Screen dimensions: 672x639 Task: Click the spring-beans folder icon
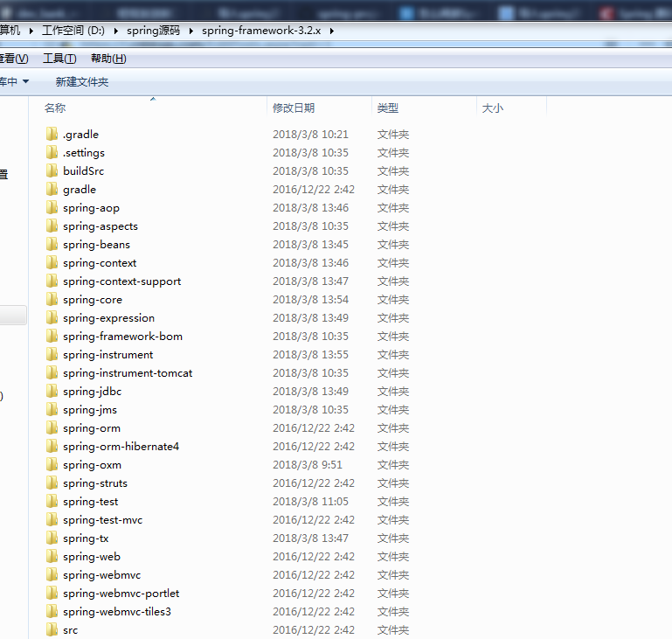coord(52,244)
